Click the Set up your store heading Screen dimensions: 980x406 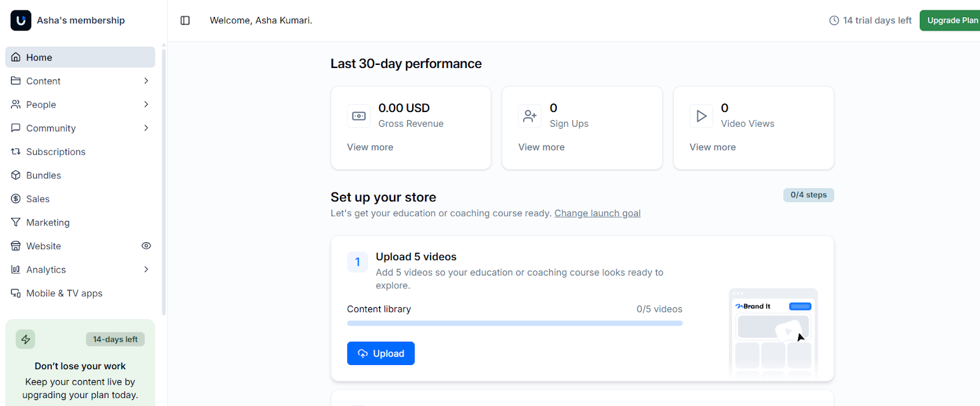point(383,197)
